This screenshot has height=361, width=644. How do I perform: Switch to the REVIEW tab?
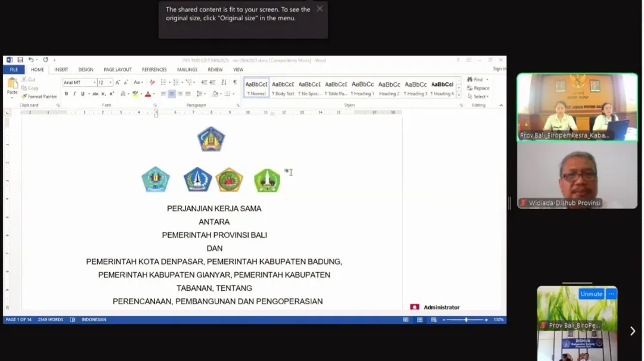point(215,70)
